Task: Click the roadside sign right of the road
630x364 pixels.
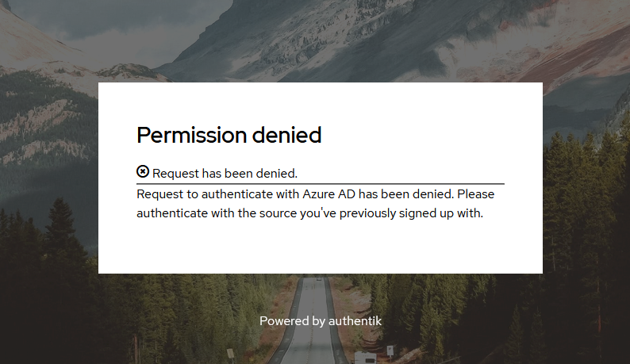Action: (x=390, y=351)
